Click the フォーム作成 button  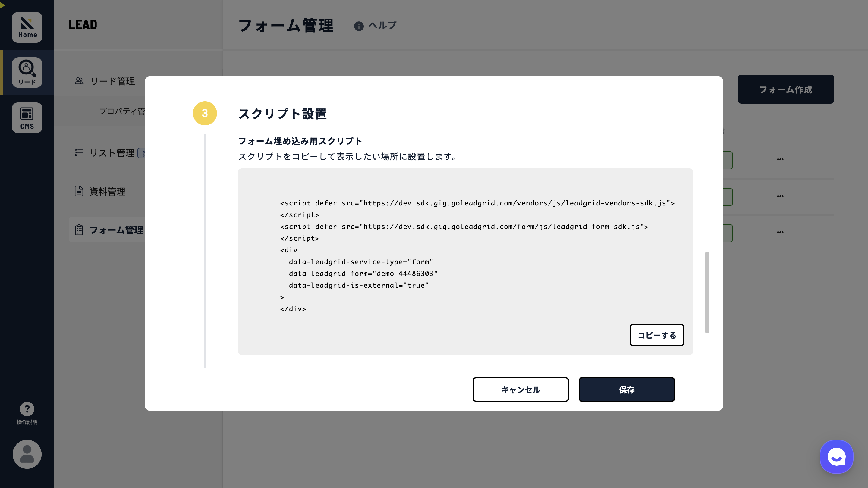click(x=786, y=89)
